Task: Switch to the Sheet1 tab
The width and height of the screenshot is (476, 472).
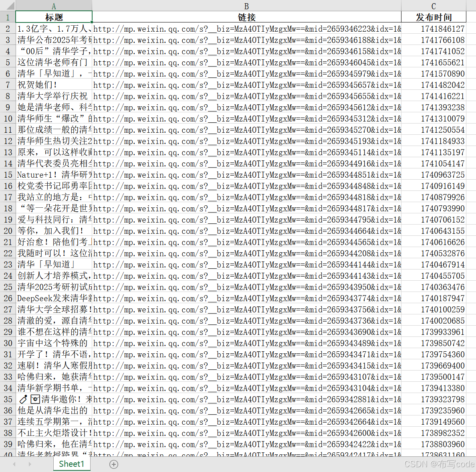Action: (x=72, y=464)
